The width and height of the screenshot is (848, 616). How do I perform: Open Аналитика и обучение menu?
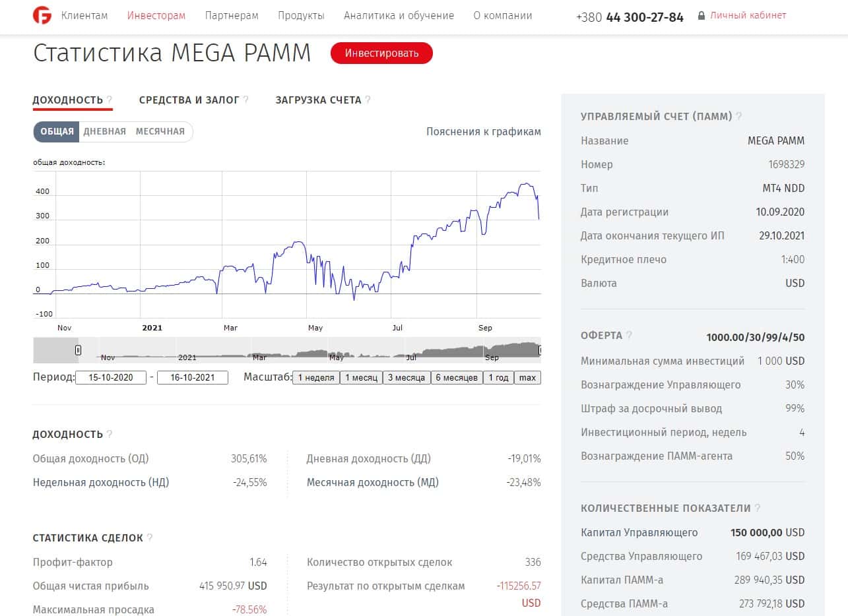click(399, 16)
